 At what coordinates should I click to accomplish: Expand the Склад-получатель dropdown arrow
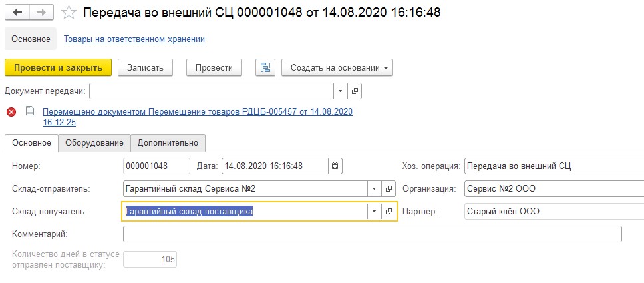pos(374,212)
